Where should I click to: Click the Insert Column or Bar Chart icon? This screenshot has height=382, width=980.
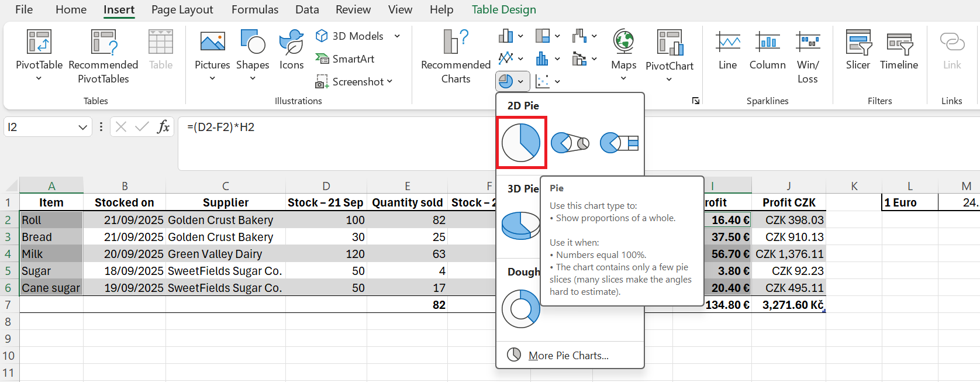point(506,36)
